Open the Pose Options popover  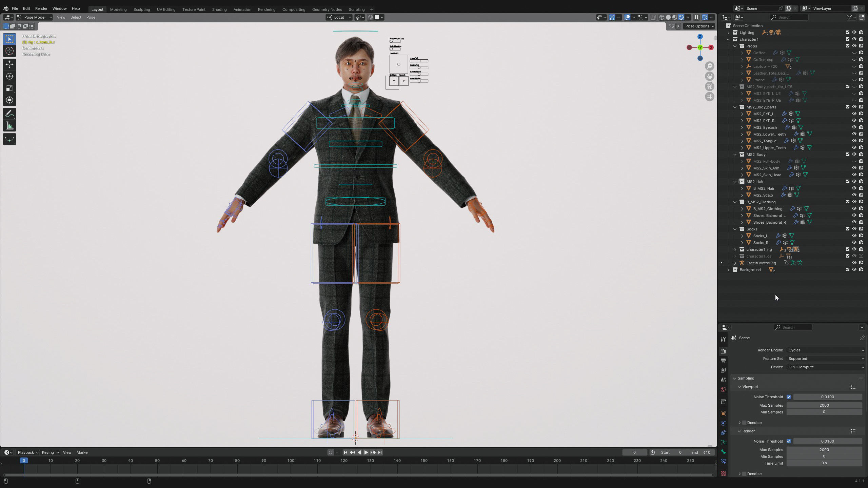coord(699,26)
